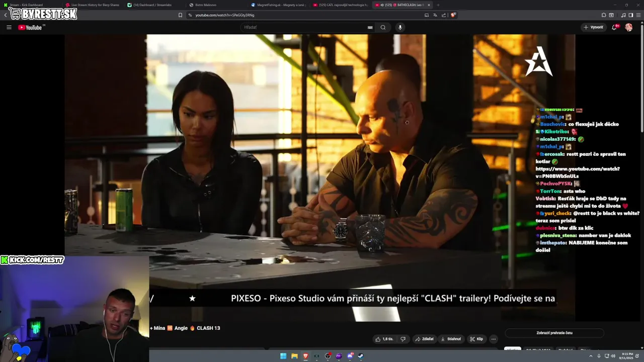Open the browser main menu
Image resolution: width=644 pixels, height=362 pixels.
[x=639, y=15]
